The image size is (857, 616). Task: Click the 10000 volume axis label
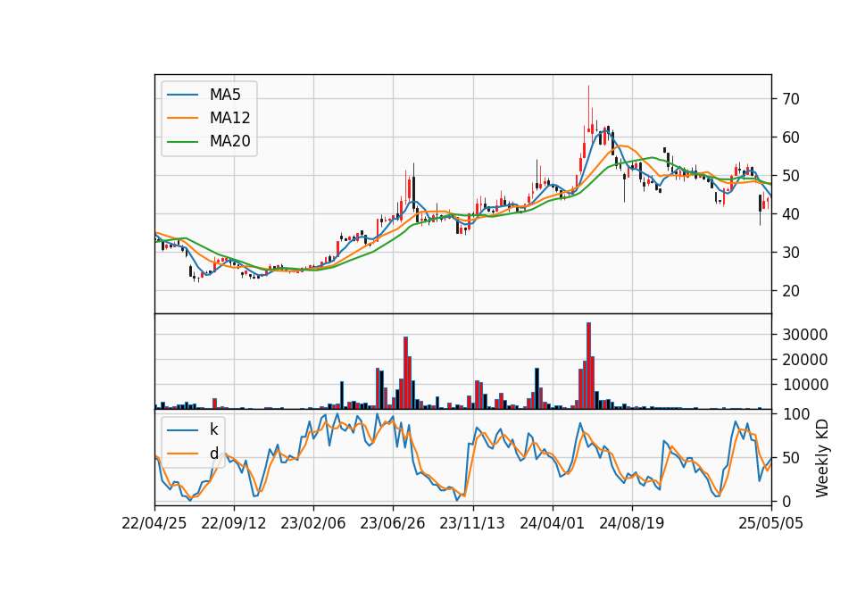coord(805,385)
